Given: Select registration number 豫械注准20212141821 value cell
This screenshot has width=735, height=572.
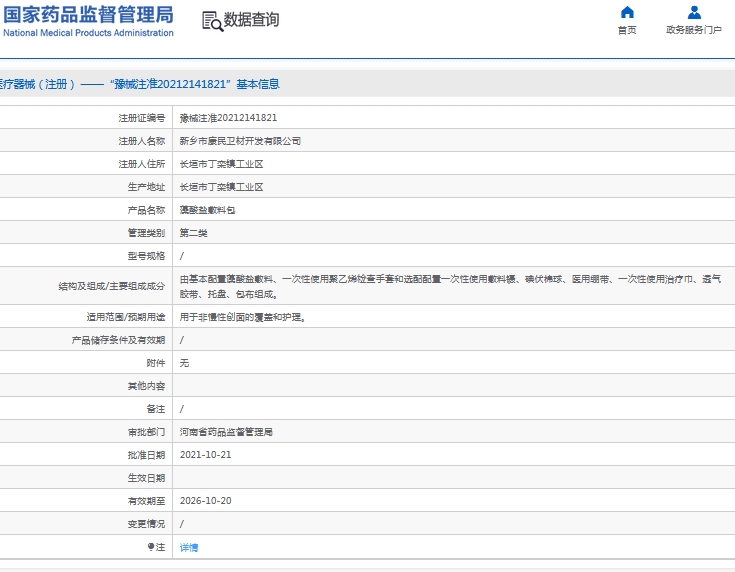Looking at the screenshot, I should 228,118.
